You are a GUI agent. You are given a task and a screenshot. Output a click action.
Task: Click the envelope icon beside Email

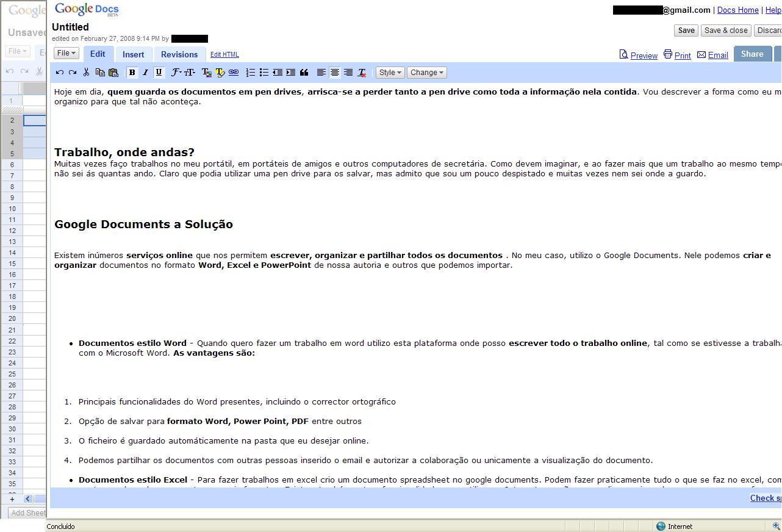click(x=701, y=55)
